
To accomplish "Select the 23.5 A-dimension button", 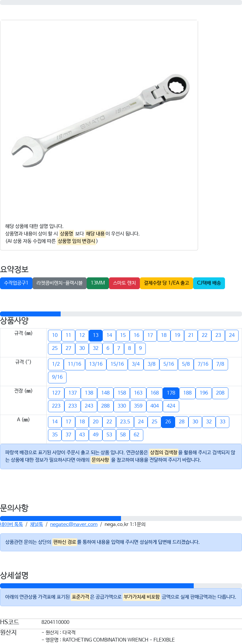I will click(125, 422).
